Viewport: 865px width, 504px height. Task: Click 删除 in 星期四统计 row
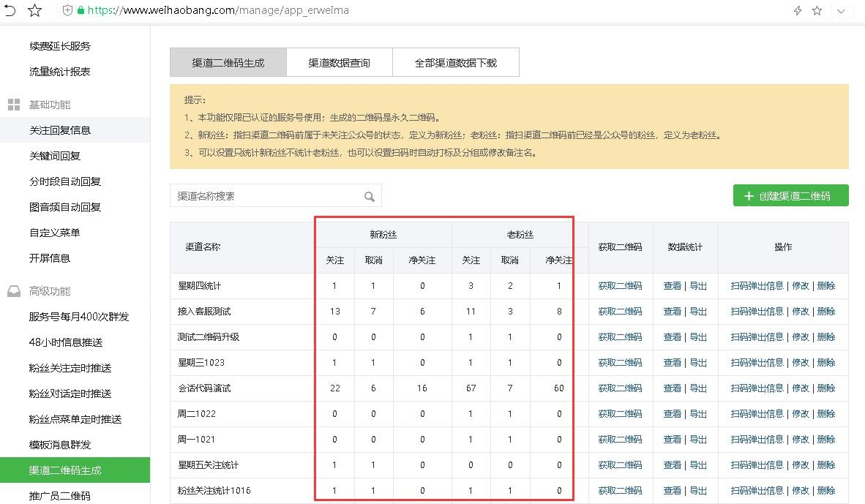tap(825, 285)
